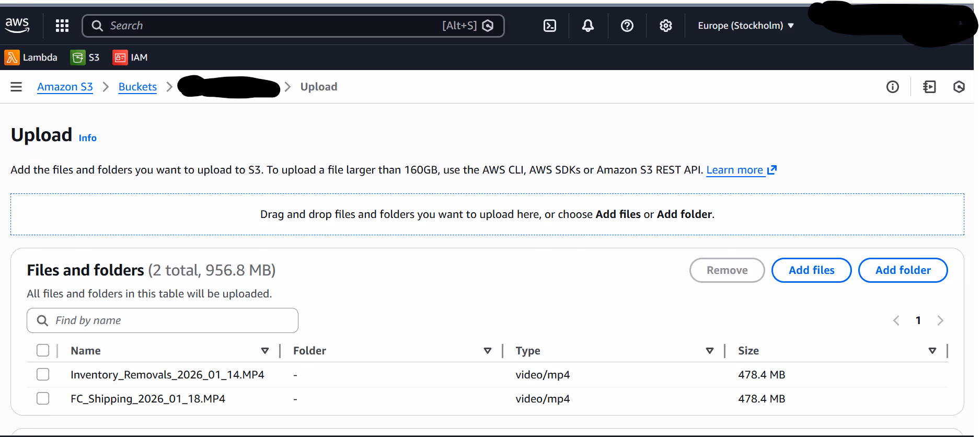Click the Amazon Q icon in search box
980x437 pixels.
pyautogui.click(x=488, y=26)
